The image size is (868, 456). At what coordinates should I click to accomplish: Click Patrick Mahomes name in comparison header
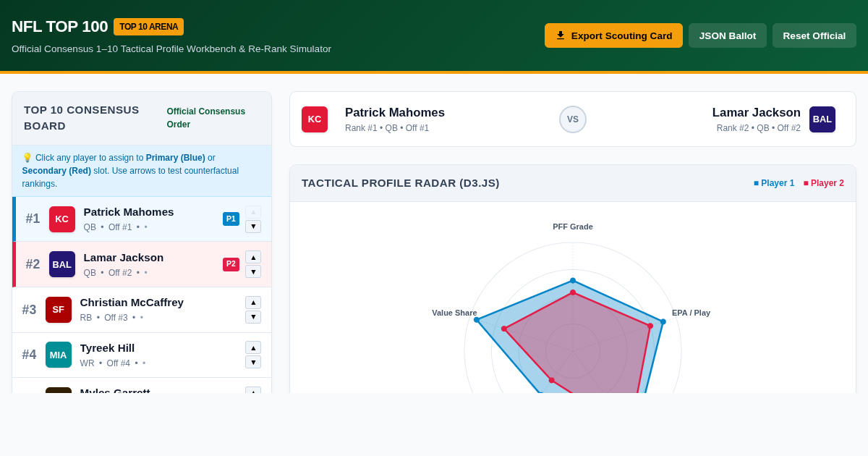coord(395,113)
